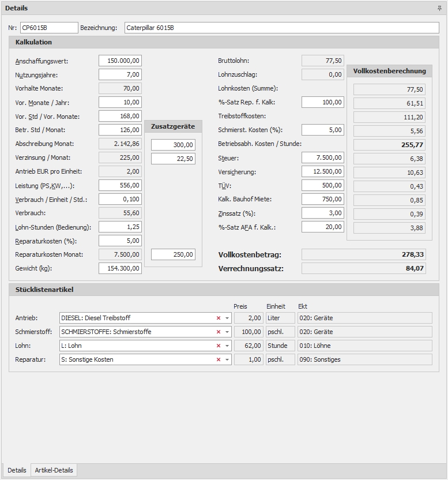
Task: Click the Verrechnungssatz value 84,07
Action: (x=364, y=268)
